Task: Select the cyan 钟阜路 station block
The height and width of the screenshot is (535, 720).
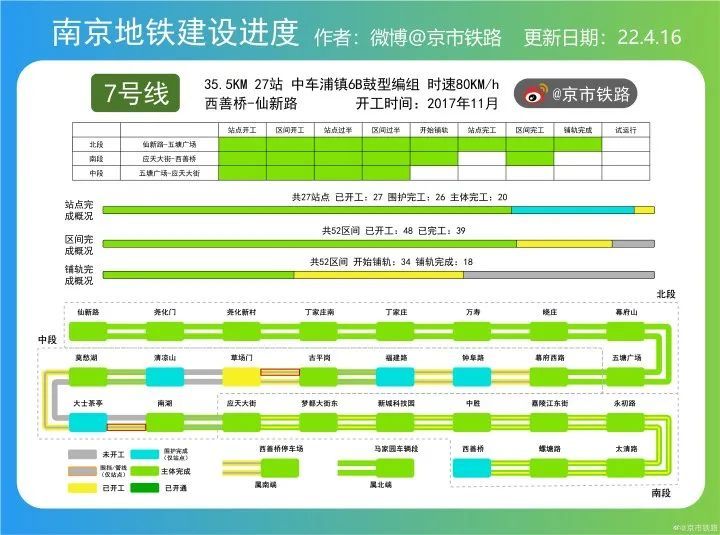Action: [472, 377]
